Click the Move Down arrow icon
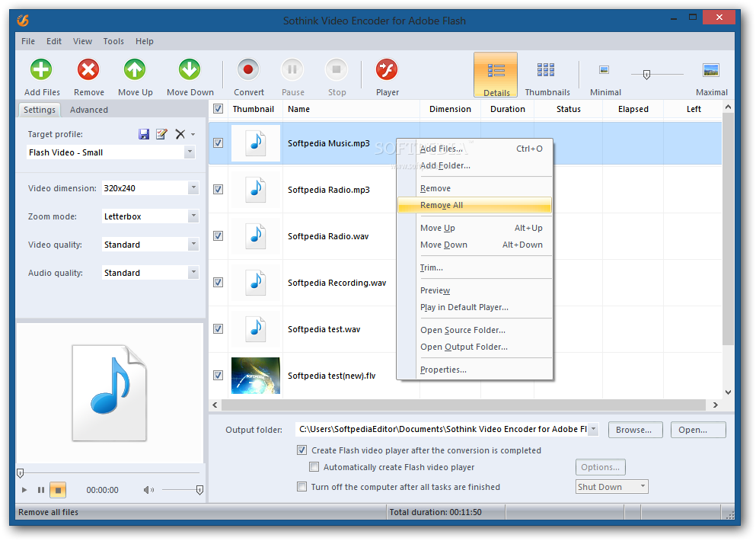The image size is (756, 541). (190, 70)
